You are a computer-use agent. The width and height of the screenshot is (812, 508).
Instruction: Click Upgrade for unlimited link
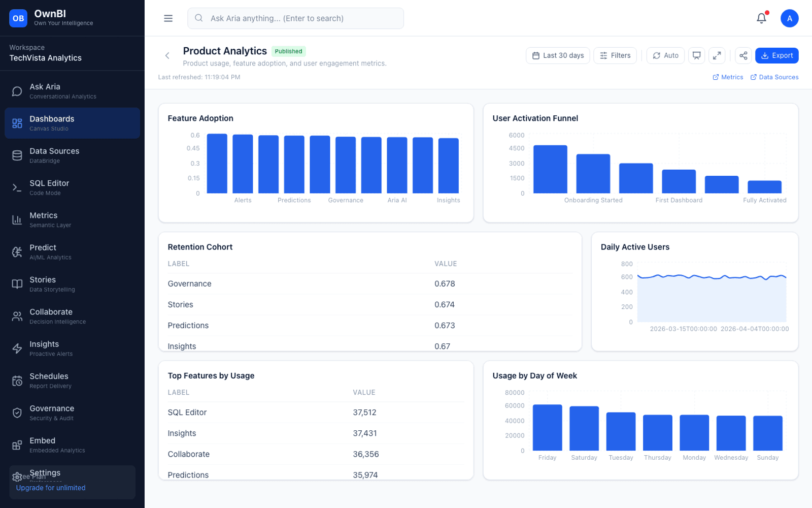click(51, 488)
